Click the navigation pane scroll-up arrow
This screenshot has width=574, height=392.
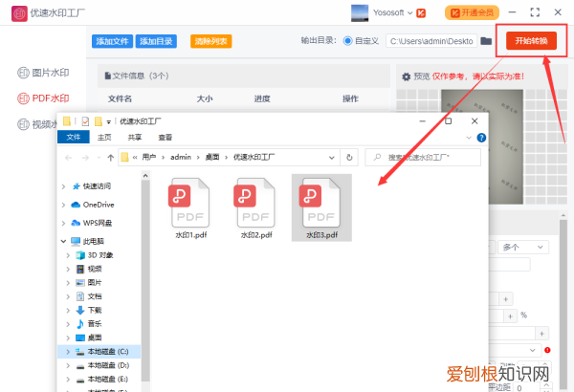coord(145,176)
